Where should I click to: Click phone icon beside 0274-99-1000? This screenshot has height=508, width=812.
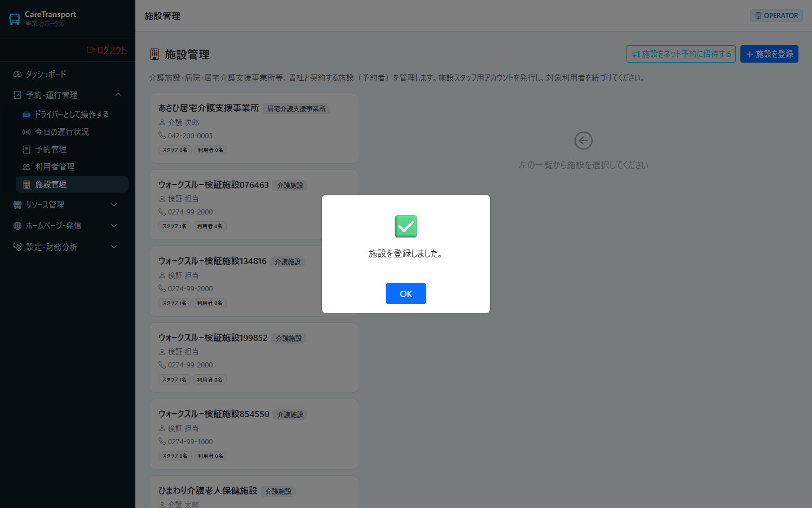tap(162, 441)
